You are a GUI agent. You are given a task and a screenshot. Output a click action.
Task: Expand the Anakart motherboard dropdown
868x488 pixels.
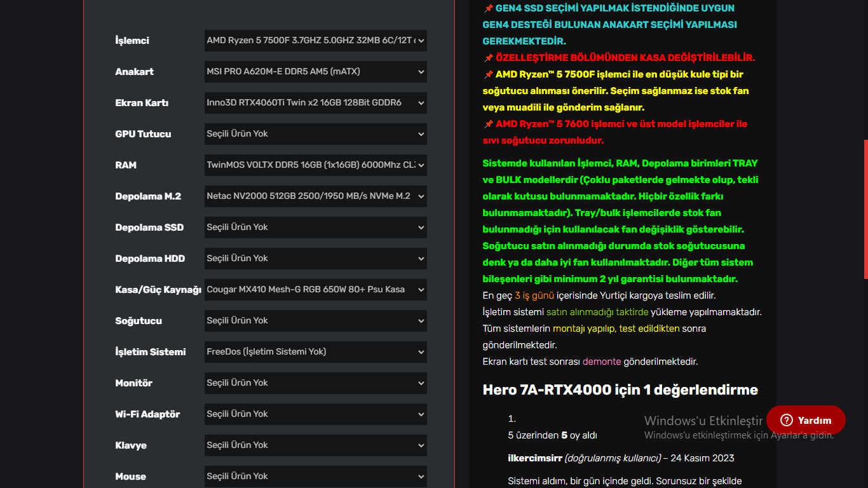[316, 72]
